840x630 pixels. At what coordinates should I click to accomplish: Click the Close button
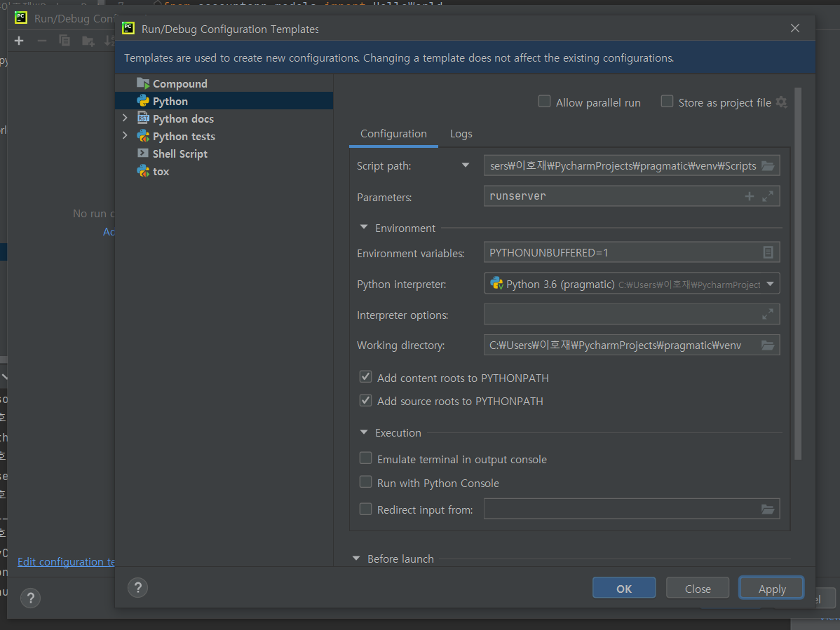point(698,588)
